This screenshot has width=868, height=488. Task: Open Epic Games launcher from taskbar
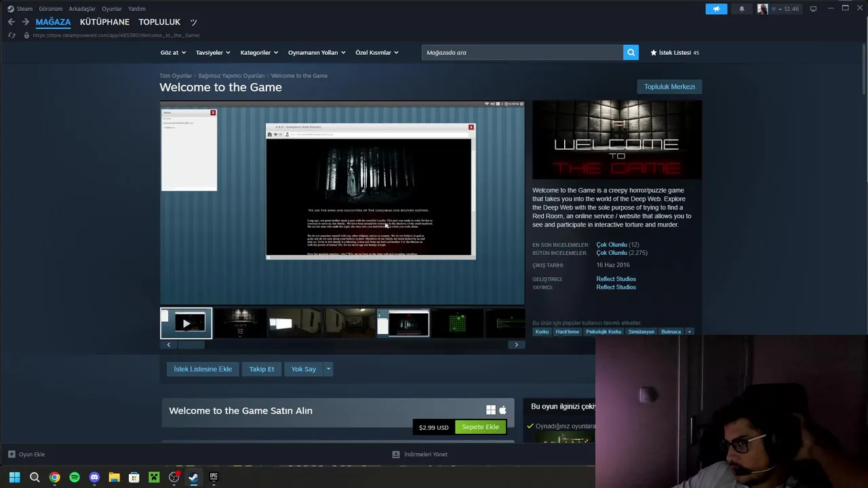(214, 477)
